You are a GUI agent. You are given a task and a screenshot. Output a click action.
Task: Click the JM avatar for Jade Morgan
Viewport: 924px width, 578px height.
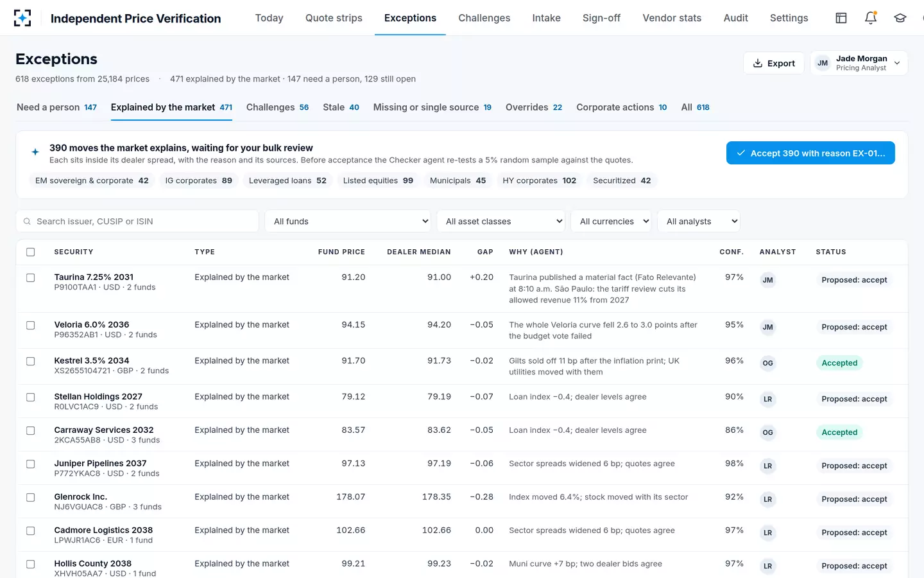(823, 63)
